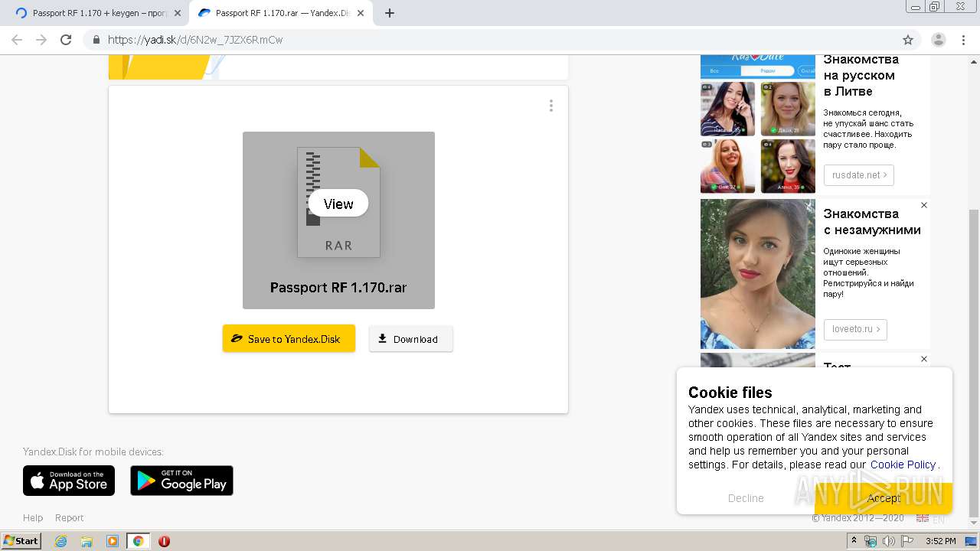Click the action center flag tray icon

tap(907, 541)
